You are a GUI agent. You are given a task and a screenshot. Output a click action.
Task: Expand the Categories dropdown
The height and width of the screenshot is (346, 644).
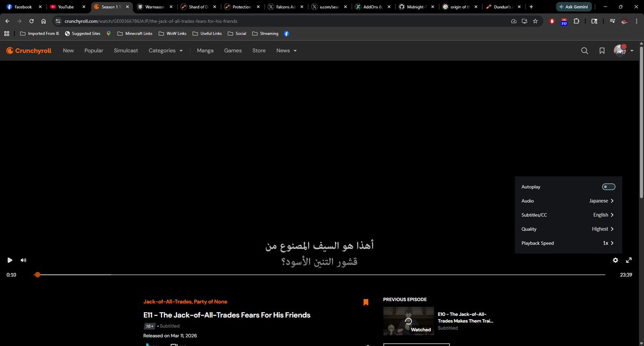point(165,50)
